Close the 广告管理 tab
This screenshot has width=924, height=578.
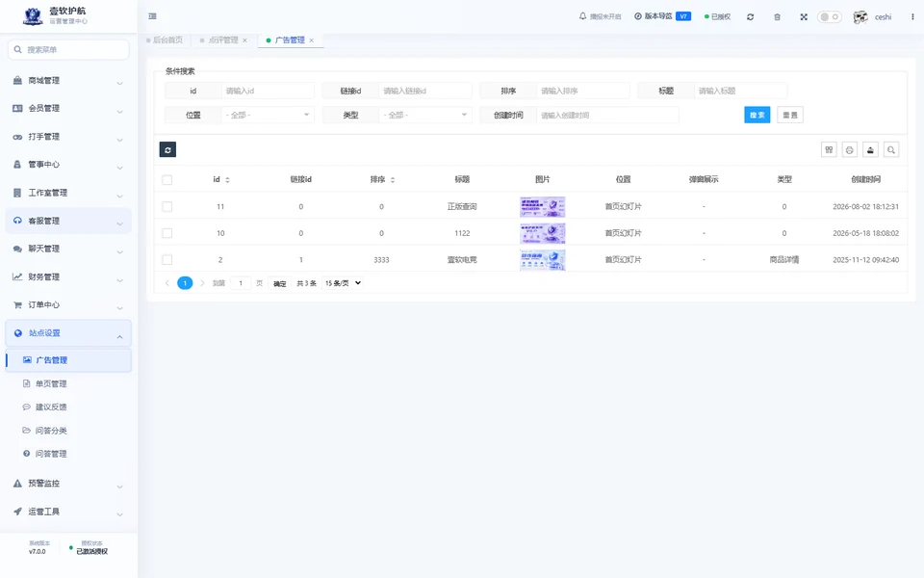(312, 40)
